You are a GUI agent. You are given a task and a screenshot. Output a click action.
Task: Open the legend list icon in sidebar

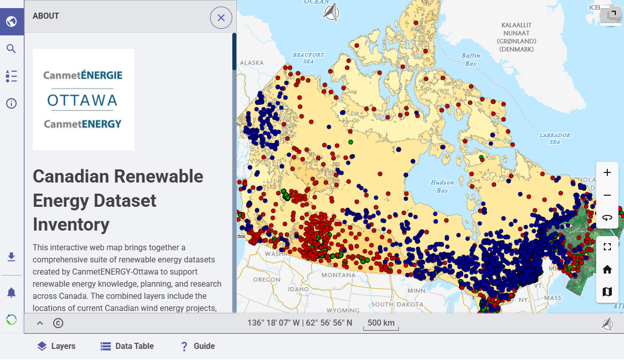coord(12,76)
